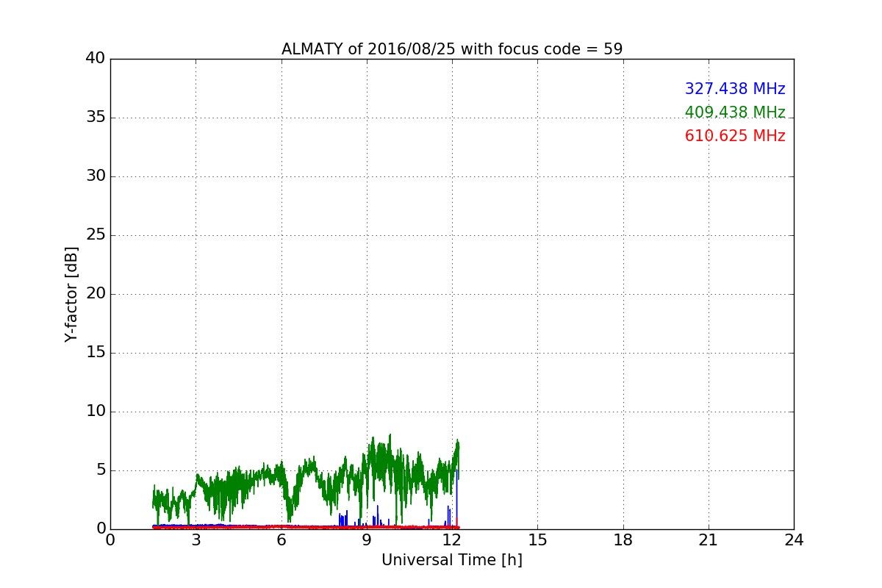Click the x-axis tick label 18

coord(623,540)
